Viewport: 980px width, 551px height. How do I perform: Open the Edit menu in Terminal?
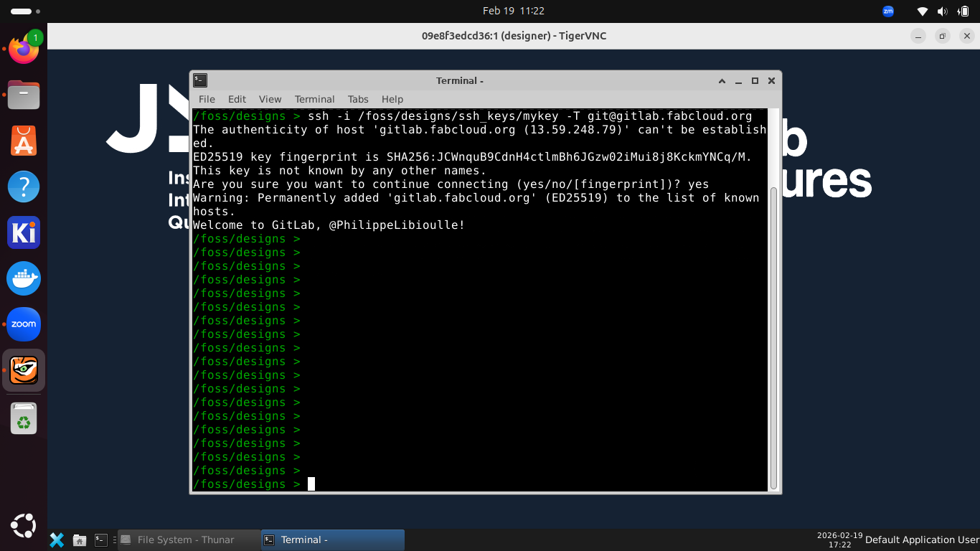click(237, 99)
